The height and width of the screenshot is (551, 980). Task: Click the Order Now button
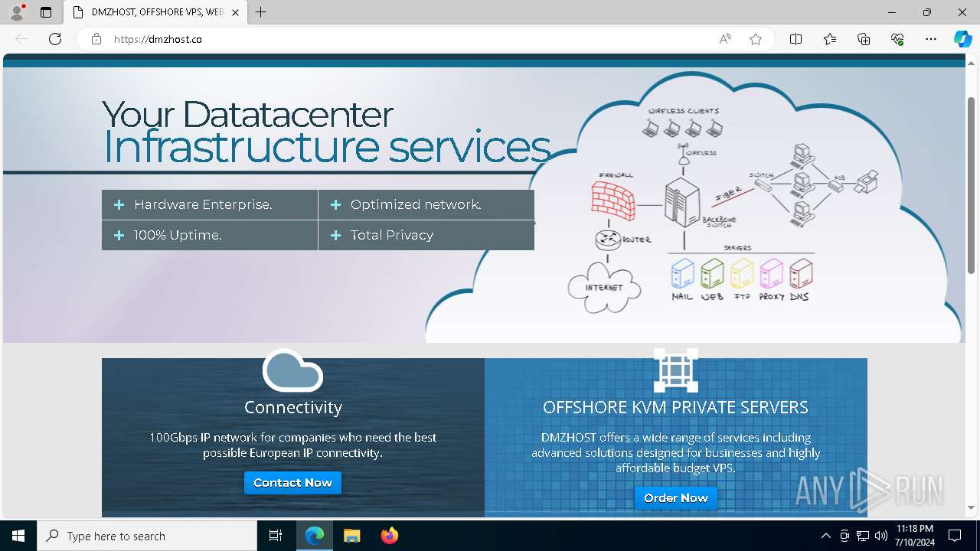676,498
